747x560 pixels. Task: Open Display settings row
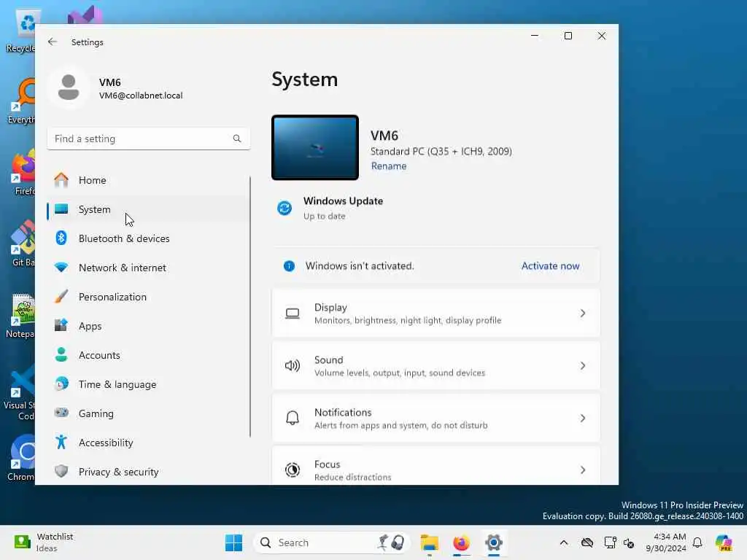[x=436, y=314]
